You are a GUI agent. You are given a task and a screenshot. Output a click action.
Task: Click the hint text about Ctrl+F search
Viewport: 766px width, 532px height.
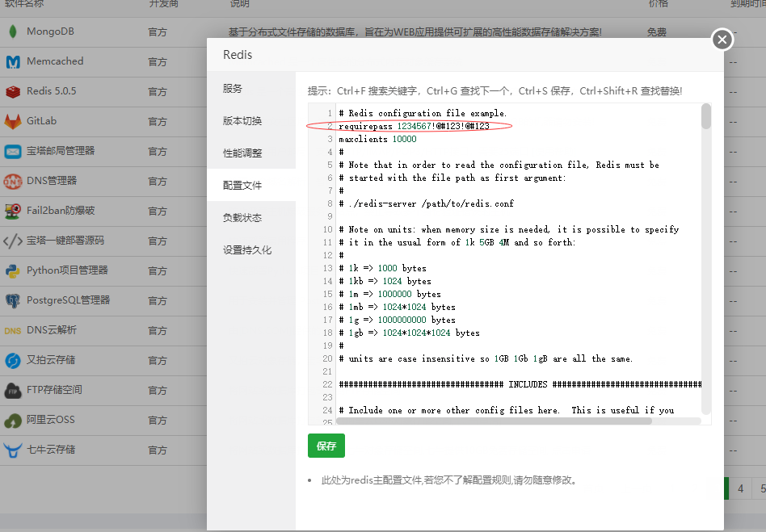click(495, 90)
